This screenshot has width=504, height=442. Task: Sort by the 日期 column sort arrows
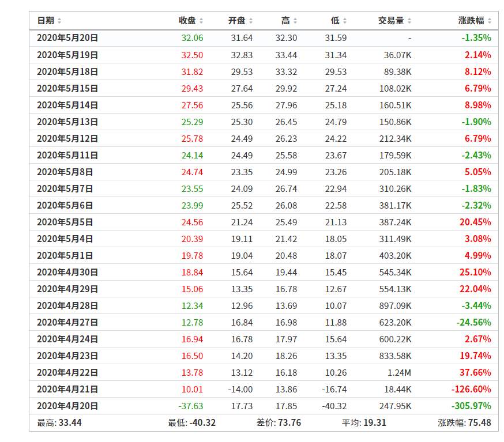59,21
